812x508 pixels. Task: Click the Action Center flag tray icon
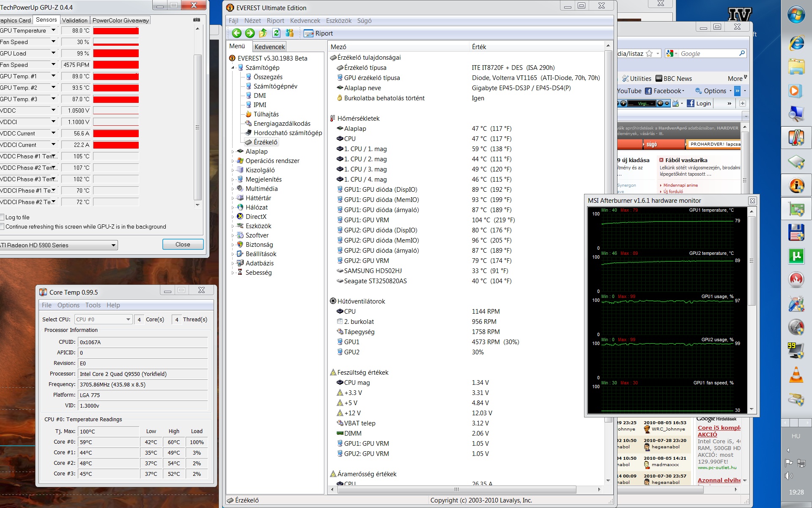pos(789,463)
